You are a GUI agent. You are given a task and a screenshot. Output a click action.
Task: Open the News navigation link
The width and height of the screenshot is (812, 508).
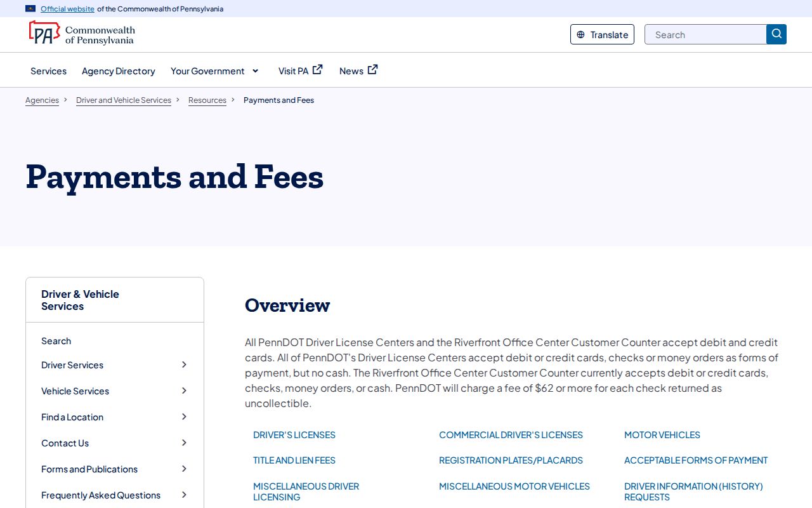[351, 71]
